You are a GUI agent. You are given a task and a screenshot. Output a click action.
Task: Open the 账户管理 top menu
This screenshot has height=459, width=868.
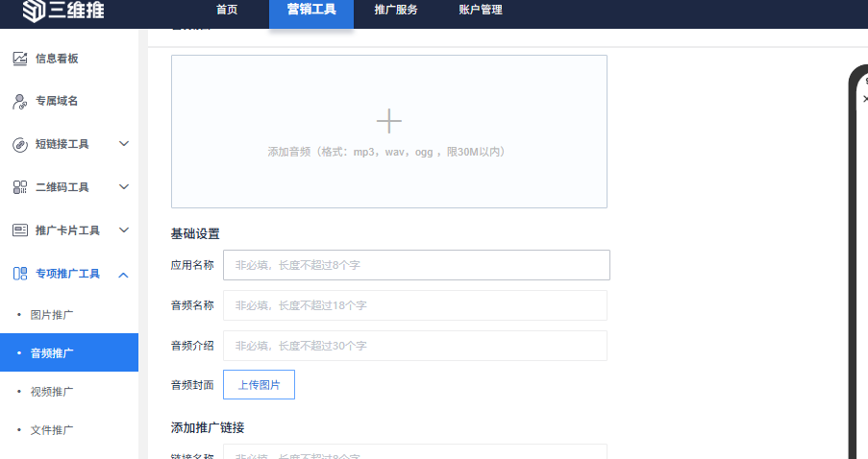tap(481, 11)
